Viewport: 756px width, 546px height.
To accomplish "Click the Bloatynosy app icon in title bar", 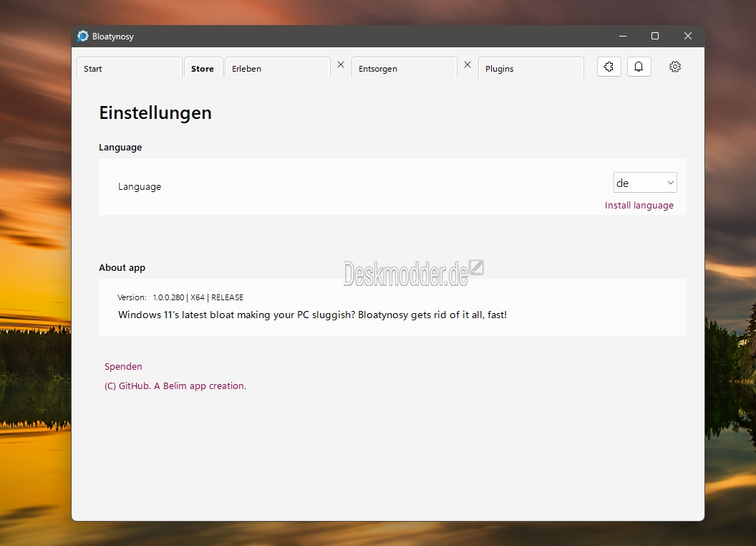I will coord(83,37).
